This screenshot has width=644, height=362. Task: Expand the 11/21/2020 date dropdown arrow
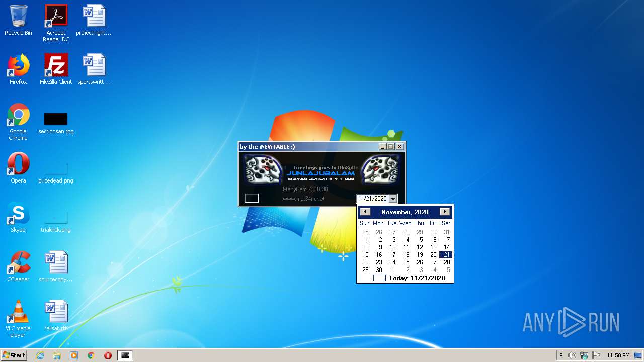click(393, 199)
